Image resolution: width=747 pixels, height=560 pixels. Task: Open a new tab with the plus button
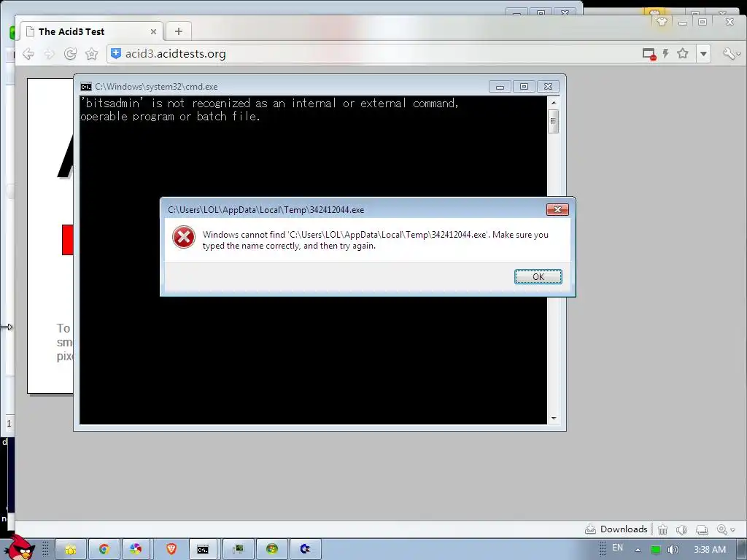point(179,31)
